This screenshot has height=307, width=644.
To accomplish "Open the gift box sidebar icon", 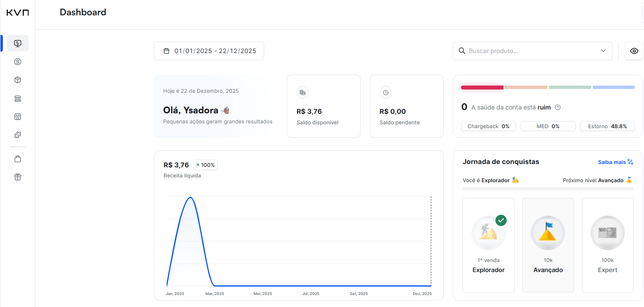I will (18, 177).
